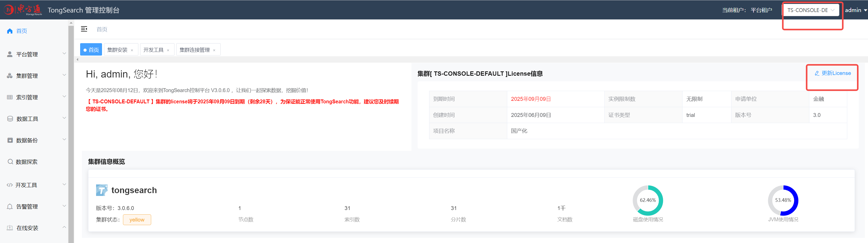Click the 平台管理 user icon
The image size is (868, 243).
tap(10, 54)
